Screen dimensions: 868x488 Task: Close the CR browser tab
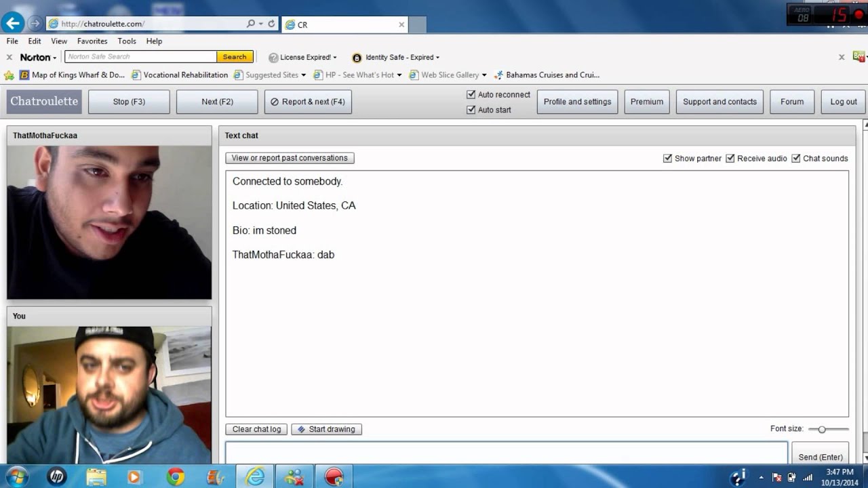(401, 24)
